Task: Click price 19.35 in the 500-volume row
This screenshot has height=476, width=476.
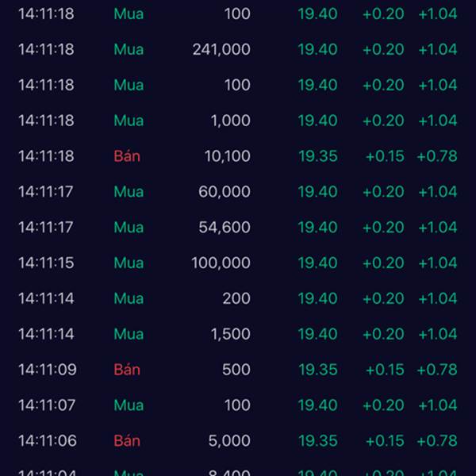Action: [318, 370]
